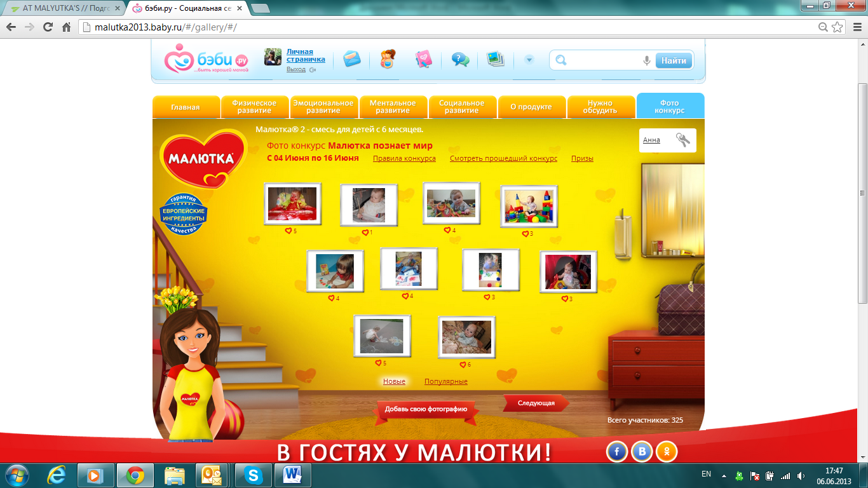
Task: Click the microphone voice search icon
Action: tap(647, 60)
